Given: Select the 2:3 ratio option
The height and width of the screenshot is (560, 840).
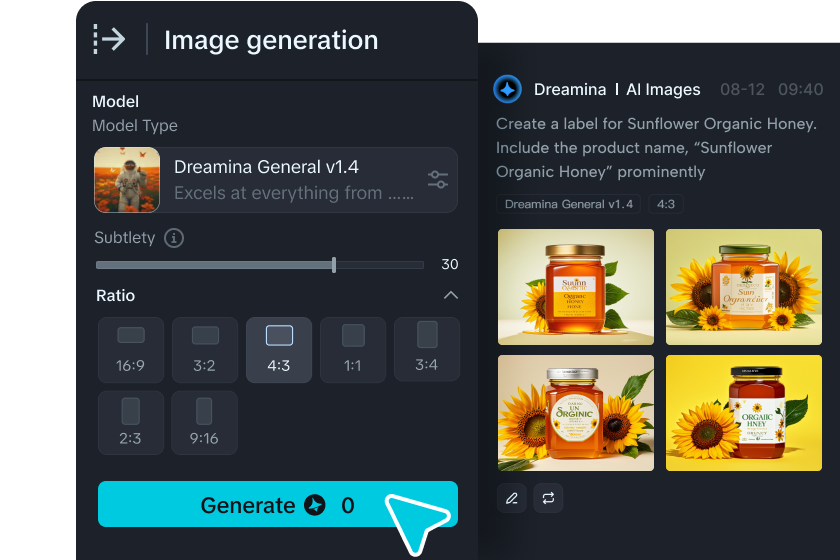Looking at the screenshot, I should click(x=131, y=423).
